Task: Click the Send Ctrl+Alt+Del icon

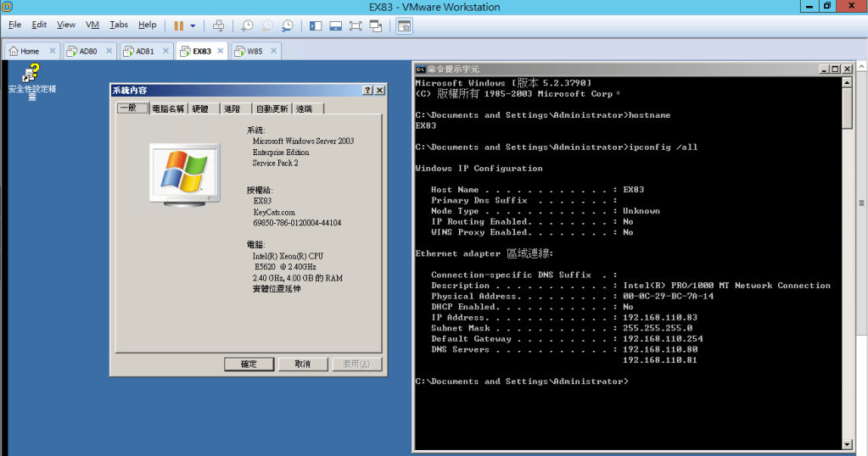Action: pos(219,25)
